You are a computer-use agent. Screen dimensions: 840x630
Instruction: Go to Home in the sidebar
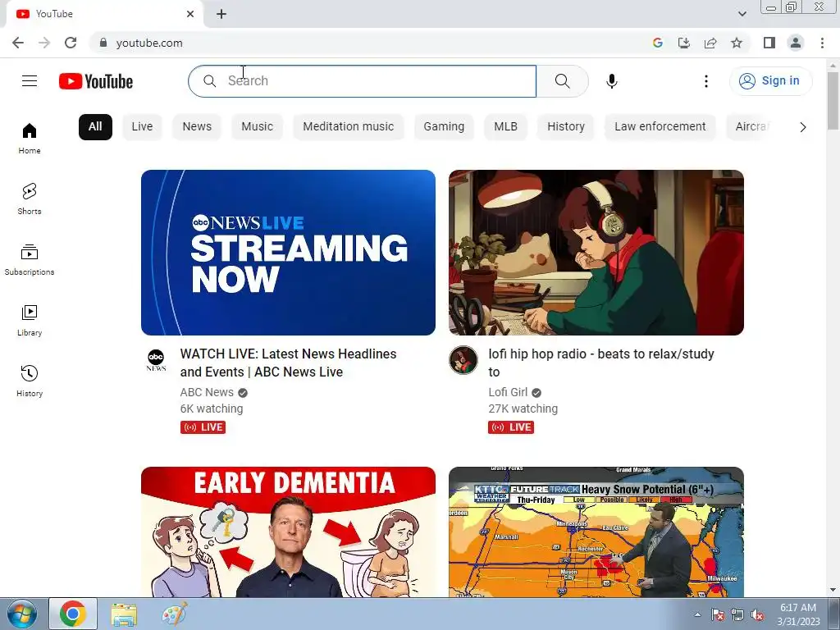tap(30, 138)
